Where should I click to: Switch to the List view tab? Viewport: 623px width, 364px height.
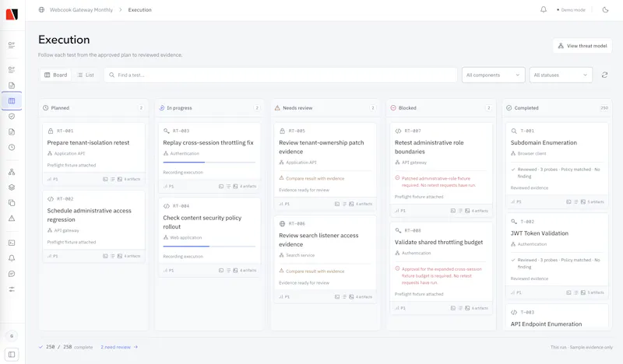click(86, 75)
